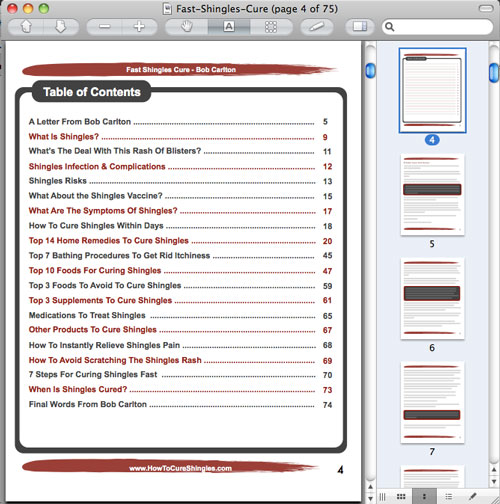This screenshot has width=500, height=504.
Task: Click the sidebar scrollbar up arrow
Action: pos(494,470)
